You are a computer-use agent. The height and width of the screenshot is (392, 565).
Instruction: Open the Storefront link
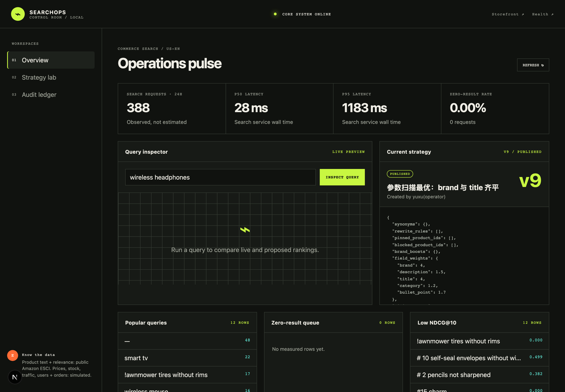coord(508,14)
